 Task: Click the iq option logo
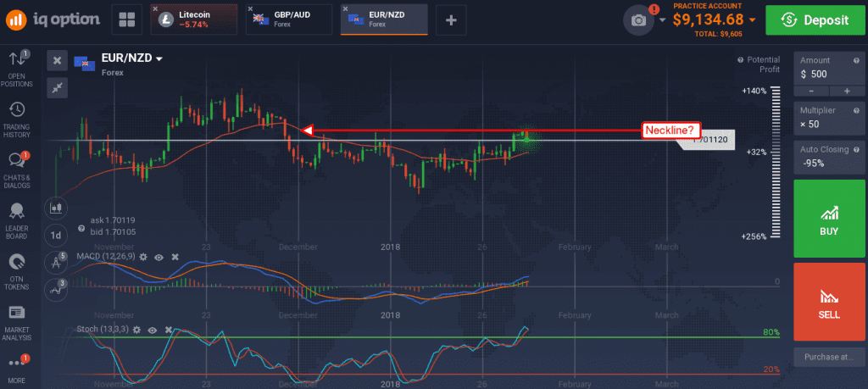pyautogui.click(x=53, y=20)
